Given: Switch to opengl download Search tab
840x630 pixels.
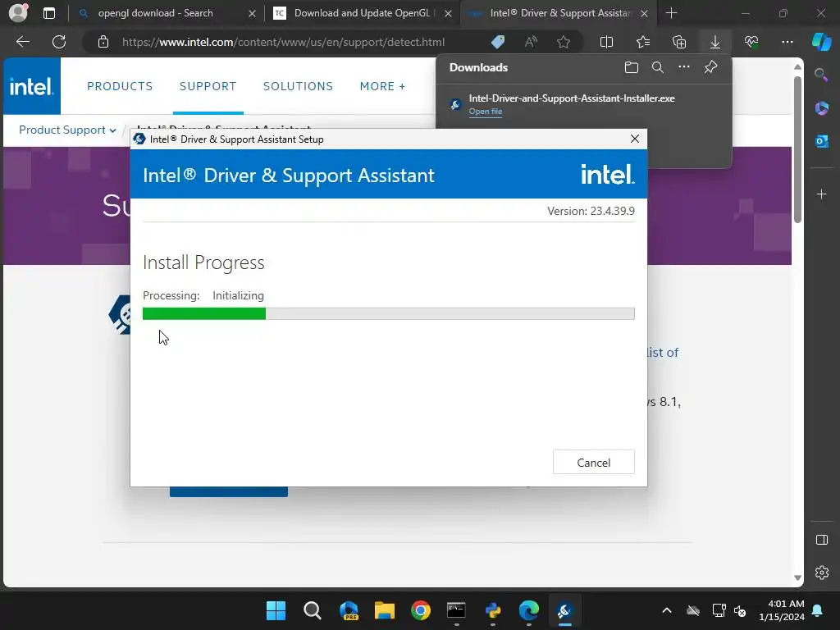Looking at the screenshot, I should pyautogui.click(x=155, y=13).
